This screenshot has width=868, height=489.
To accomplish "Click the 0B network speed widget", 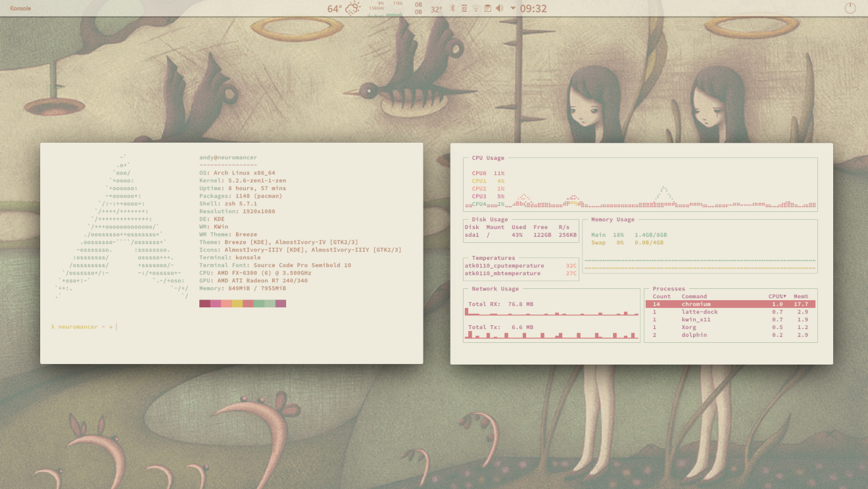I will tap(418, 9).
